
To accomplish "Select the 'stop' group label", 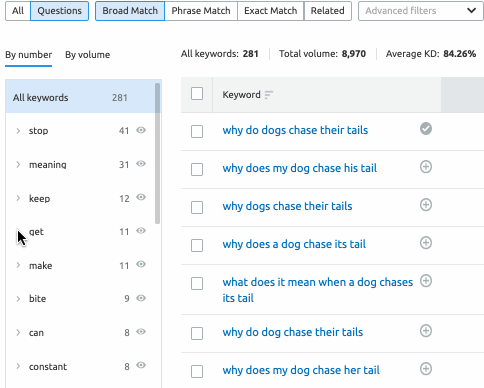I will coord(38,131).
